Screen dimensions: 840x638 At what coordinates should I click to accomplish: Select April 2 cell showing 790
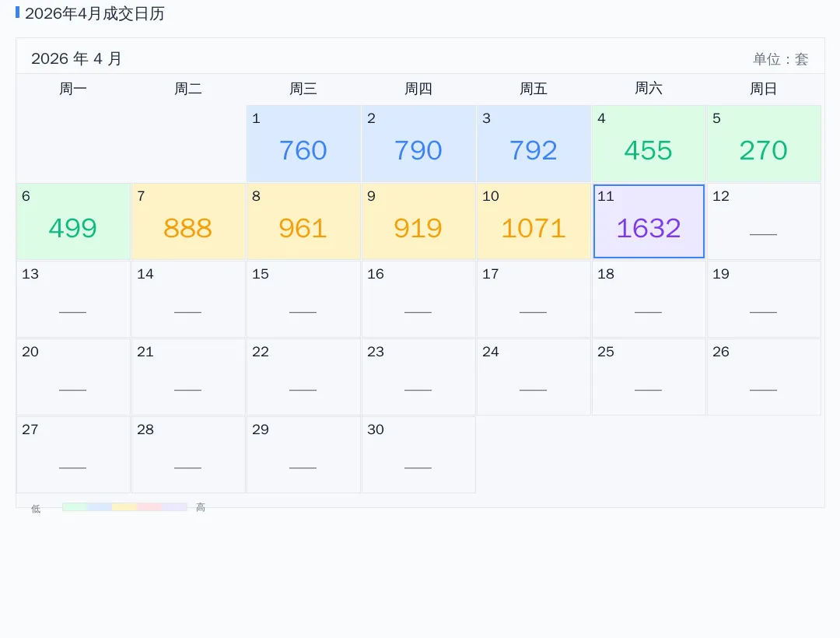pos(418,144)
